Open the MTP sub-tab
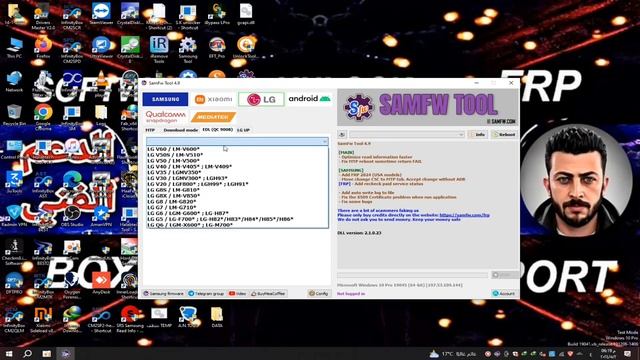 pos(150,130)
